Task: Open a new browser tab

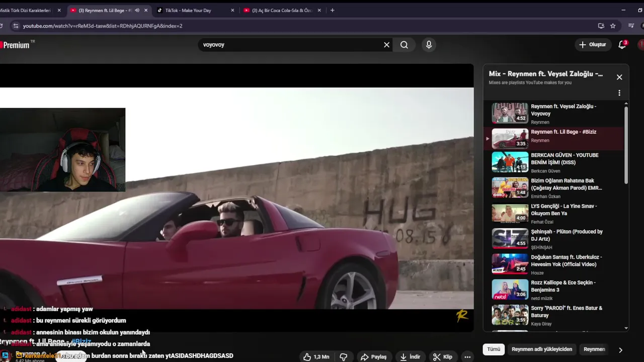Action: pyautogui.click(x=332, y=10)
